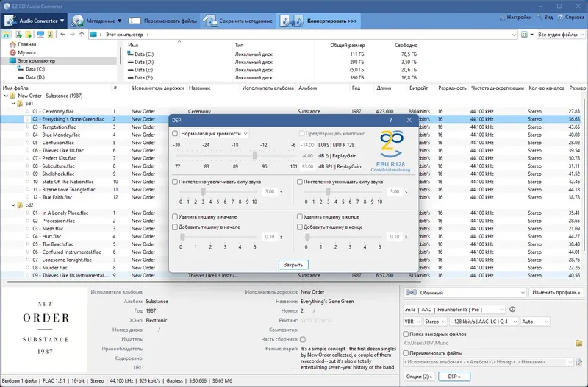The height and width of the screenshot is (387, 588).
Task: Click Изменить профиль » button
Action: pyautogui.click(x=556, y=292)
